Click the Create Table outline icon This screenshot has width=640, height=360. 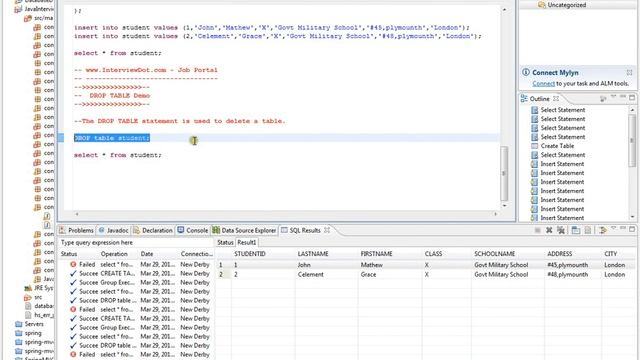[534, 146]
